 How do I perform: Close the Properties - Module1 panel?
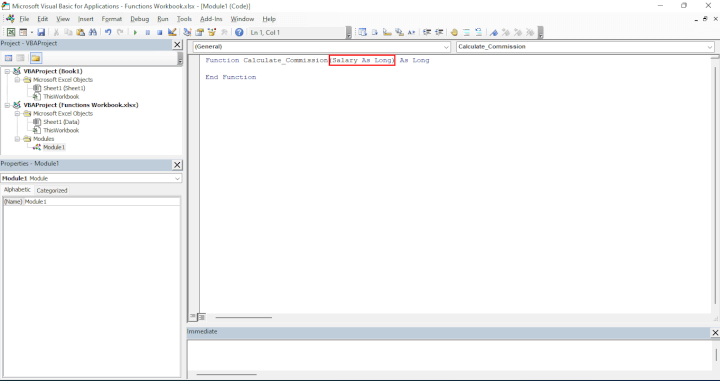pyautogui.click(x=177, y=165)
